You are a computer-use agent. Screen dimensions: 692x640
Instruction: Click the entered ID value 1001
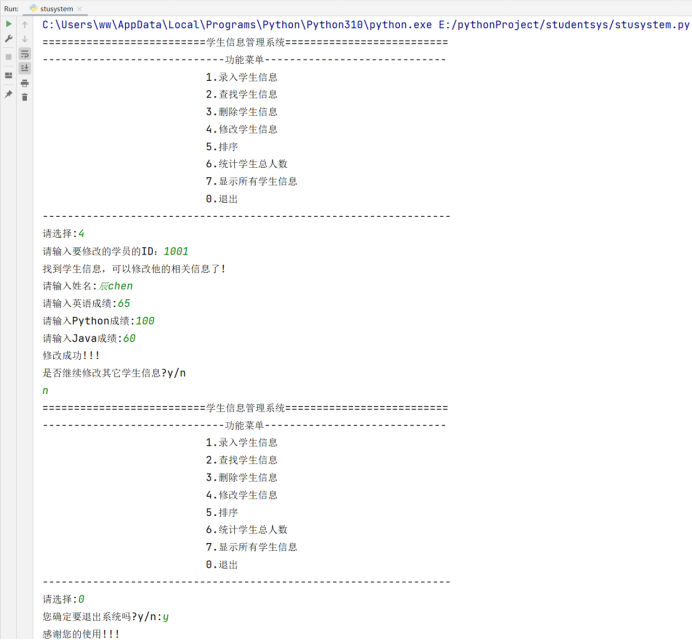(176, 251)
